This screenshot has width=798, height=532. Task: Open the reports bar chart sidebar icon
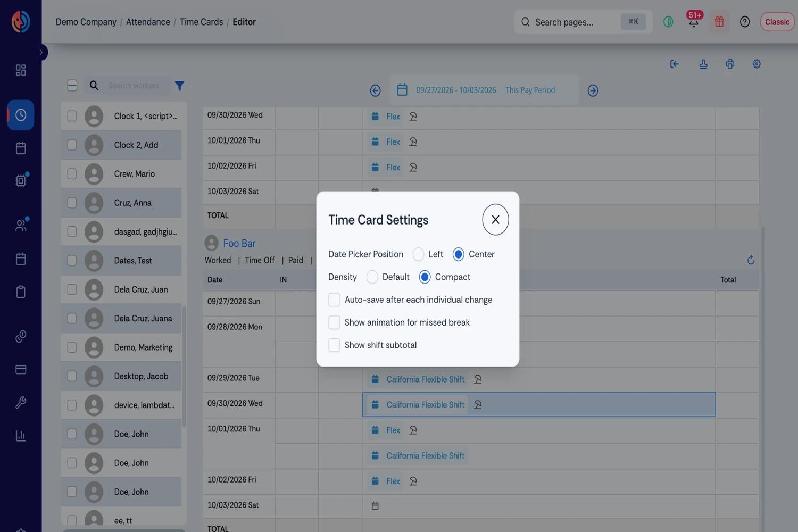(x=21, y=436)
